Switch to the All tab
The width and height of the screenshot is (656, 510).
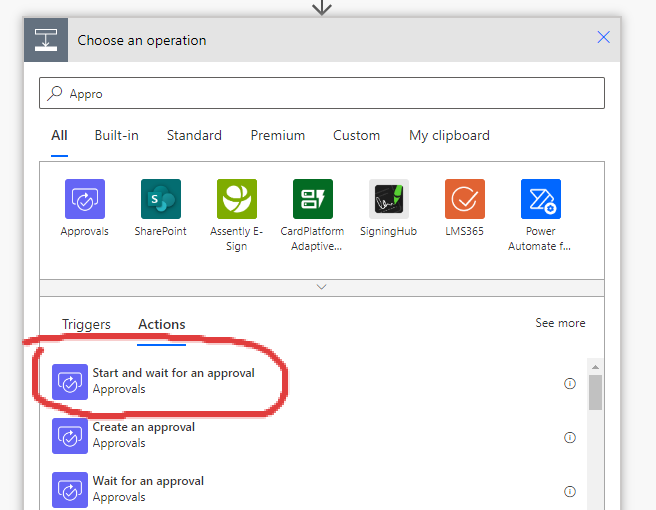click(59, 136)
